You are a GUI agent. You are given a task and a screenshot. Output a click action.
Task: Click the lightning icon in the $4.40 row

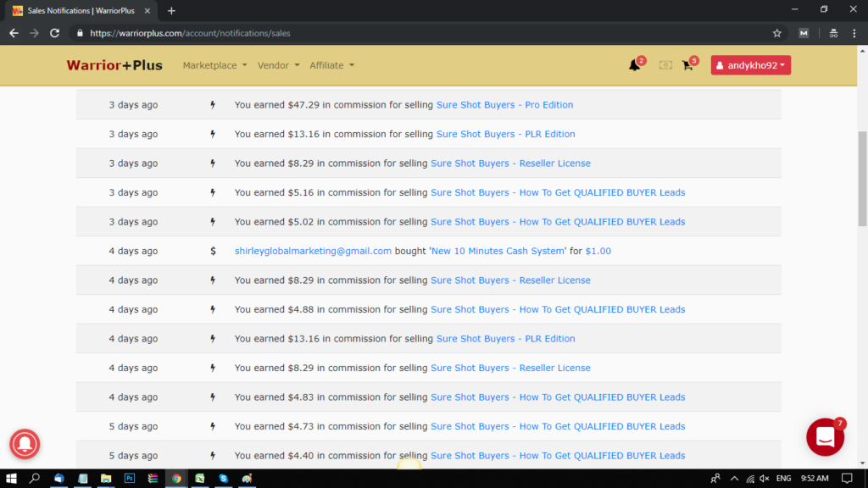click(x=213, y=455)
